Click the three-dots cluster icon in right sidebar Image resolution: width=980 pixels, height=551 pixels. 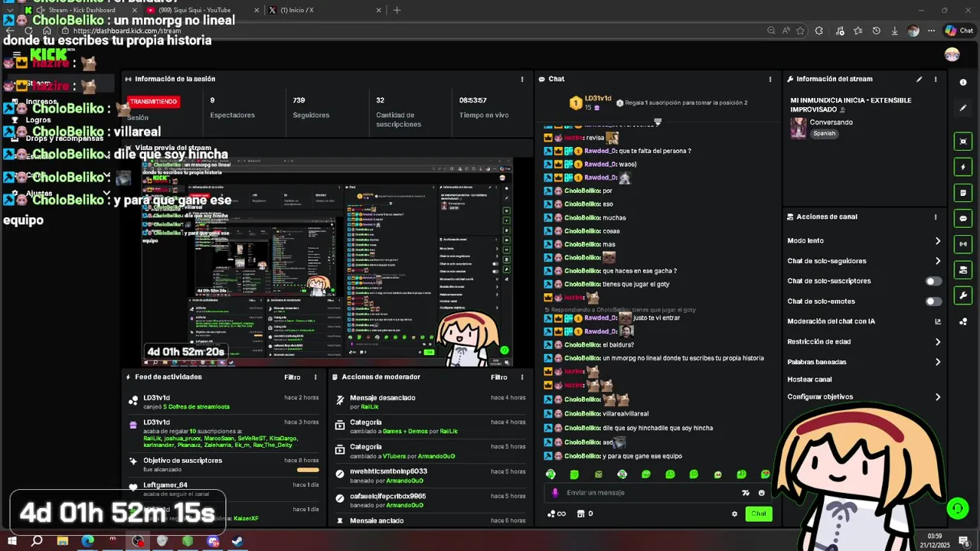point(963,321)
